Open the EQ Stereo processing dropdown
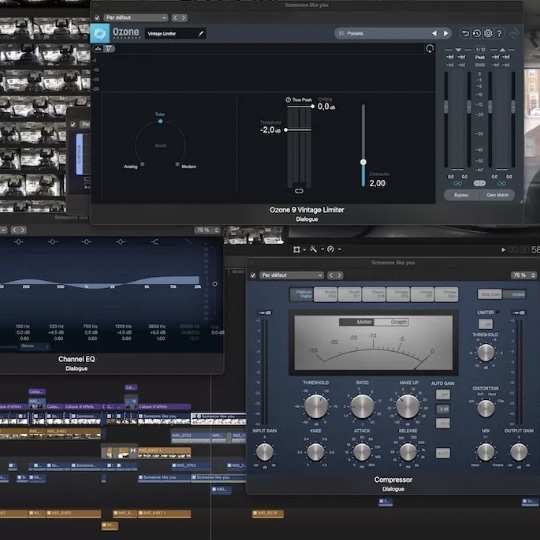The height and width of the screenshot is (540, 540). click(x=34, y=346)
